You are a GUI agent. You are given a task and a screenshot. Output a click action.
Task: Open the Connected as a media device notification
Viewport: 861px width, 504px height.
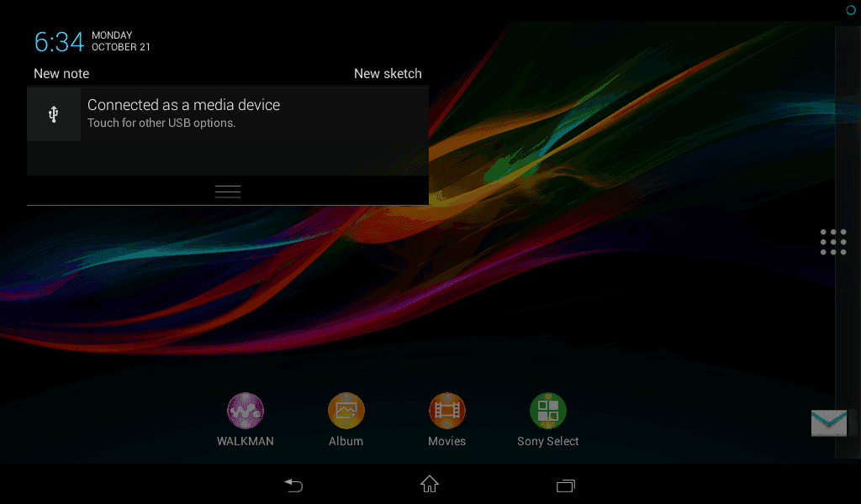point(228,114)
